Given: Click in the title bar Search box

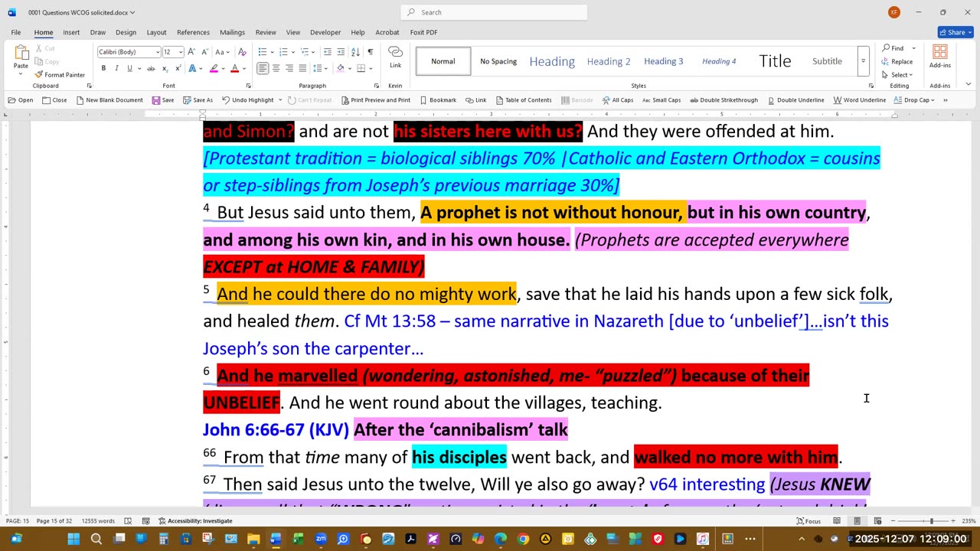Looking at the screenshot, I should 494,12.
